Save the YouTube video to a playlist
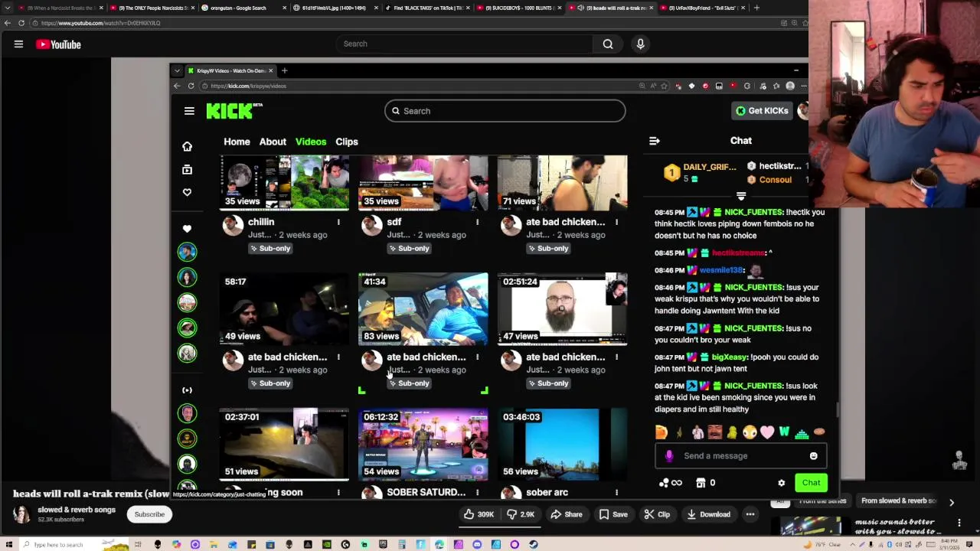 (614, 514)
